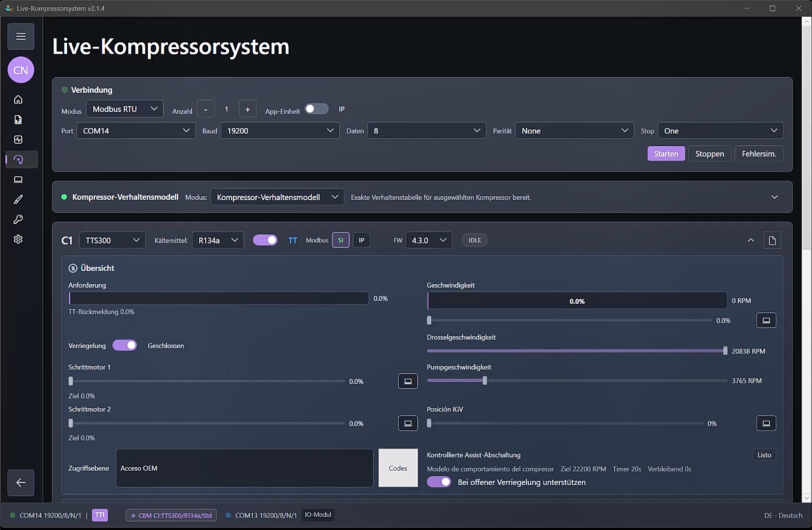Open the hamburger navigation menu
812x530 pixels.
tap(21, 36)
